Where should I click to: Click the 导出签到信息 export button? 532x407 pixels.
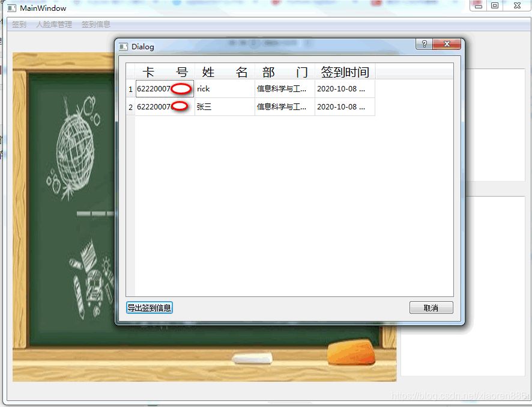click(150, 307)
